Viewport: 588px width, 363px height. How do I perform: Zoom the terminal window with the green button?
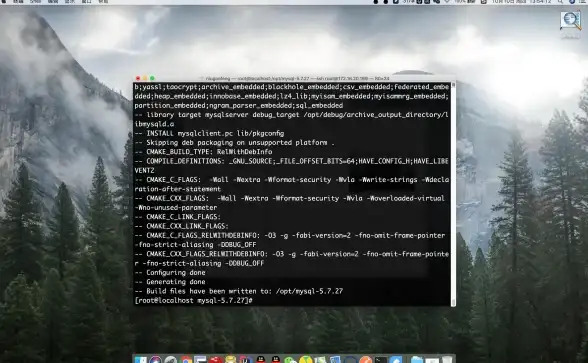point(152,78)
